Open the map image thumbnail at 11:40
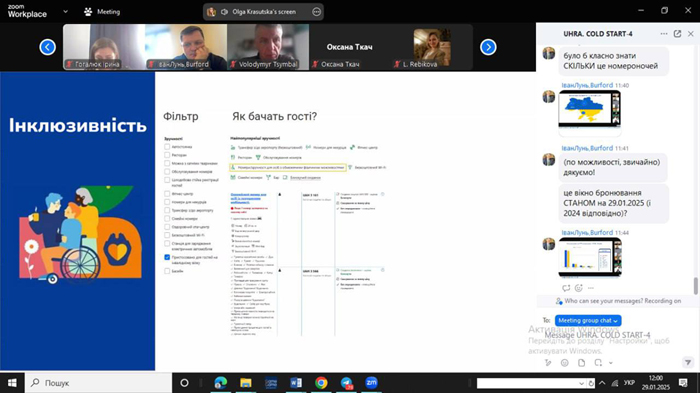The width and height of the screenshot is (700, 393). [589, 109]
